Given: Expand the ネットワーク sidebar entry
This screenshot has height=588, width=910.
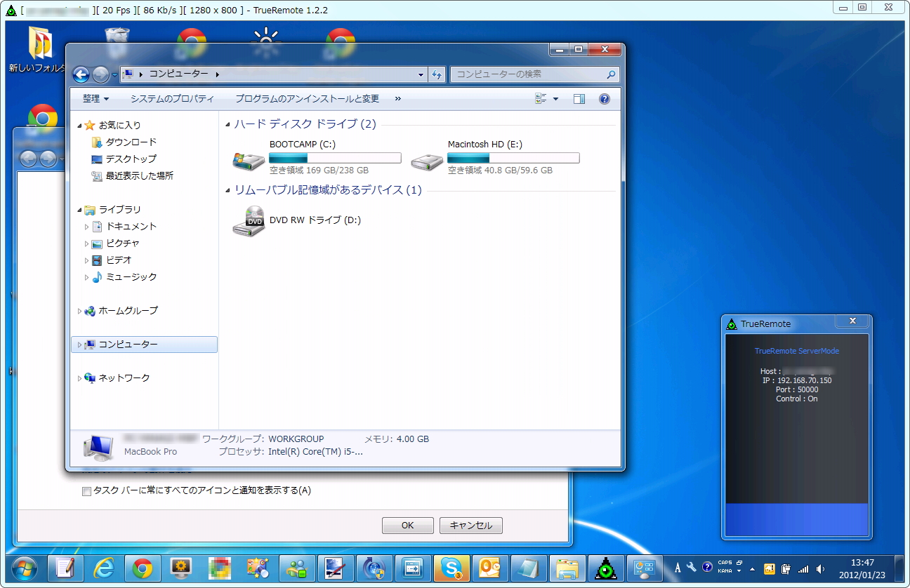Looking at the screenshot, I should click(x=79, y=377).
